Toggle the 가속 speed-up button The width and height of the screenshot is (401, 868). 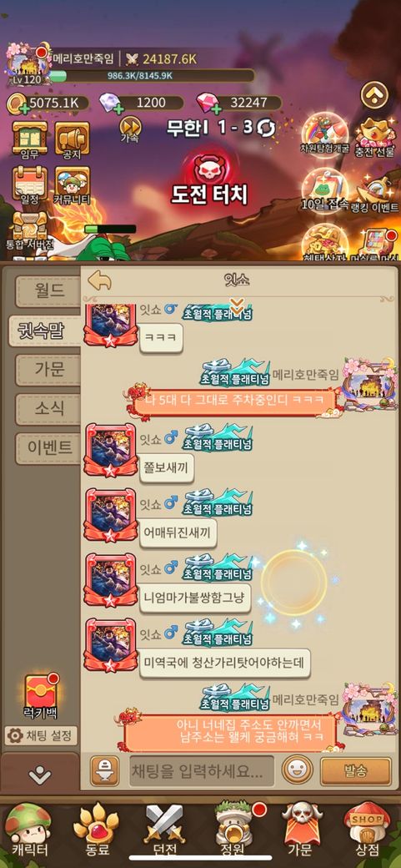tap(131, 129)
